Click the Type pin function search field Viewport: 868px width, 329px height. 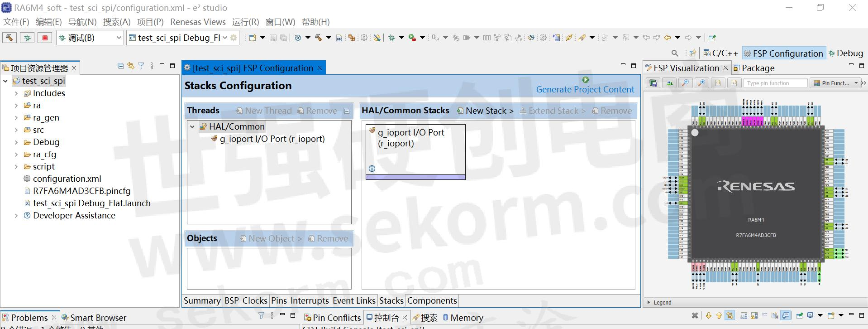[x=775, y=83]
